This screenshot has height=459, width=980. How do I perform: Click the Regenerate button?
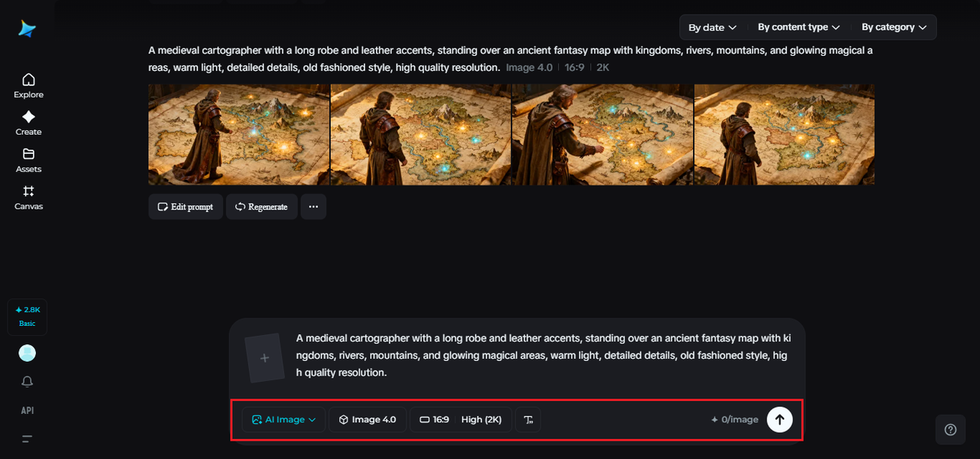(261, 207)
